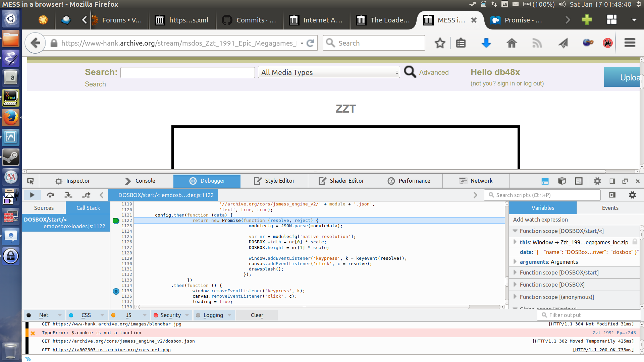The image size is (644, 362).
Task: Open a new tab with the plus icon
Action: click(x=587, y=20)
